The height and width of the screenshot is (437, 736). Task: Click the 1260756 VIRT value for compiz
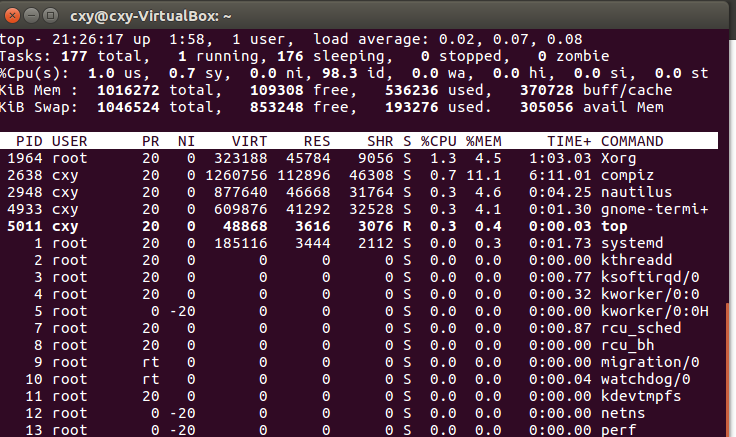pyautogui.click(x=236, y=176)
